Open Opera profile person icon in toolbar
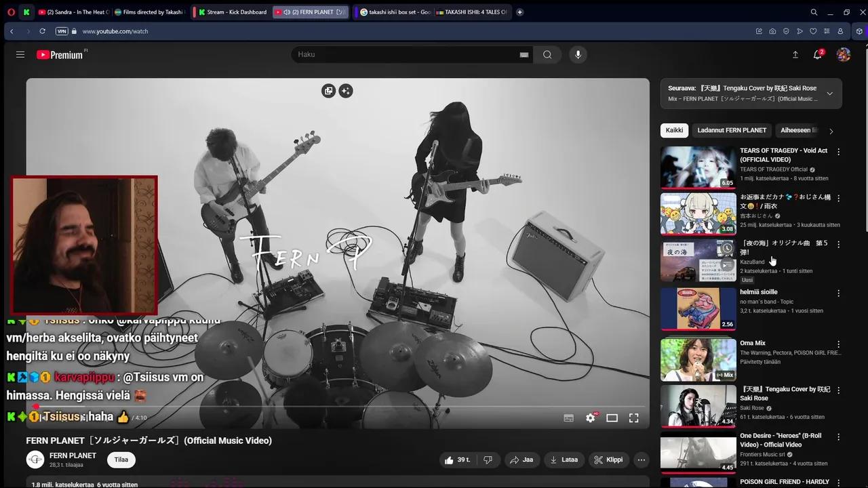This screenshot has height=488, width=868. click(x=840, y=31)
